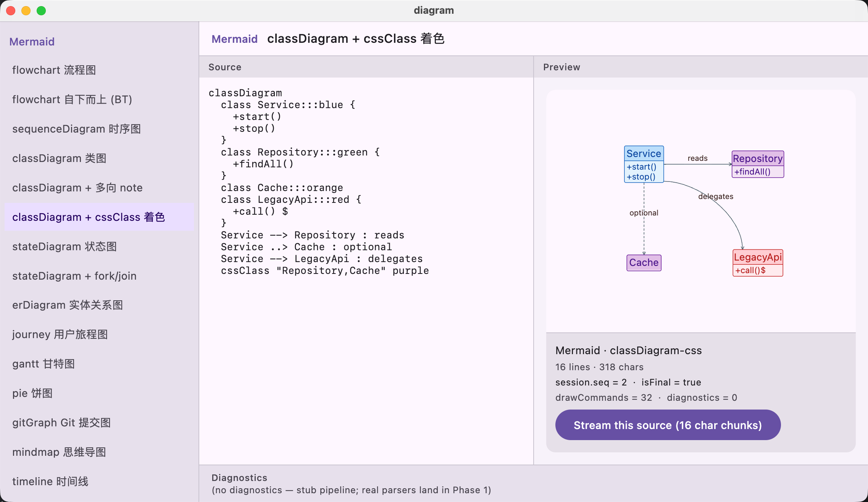Image resolution: width=868 pixels, height=502 pixels.
Task: Select pie 饼图 example
Action: coord(99,393)
